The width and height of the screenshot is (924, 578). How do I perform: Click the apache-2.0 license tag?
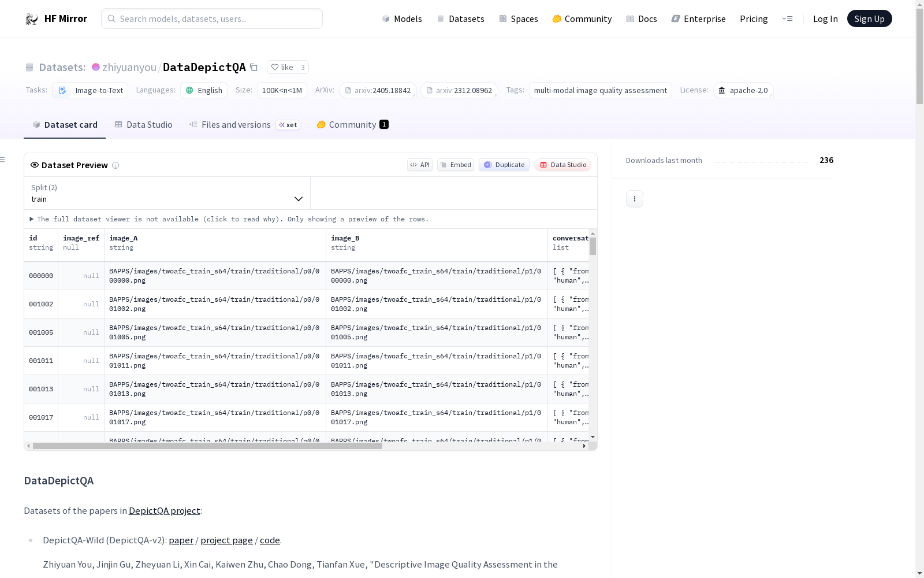point(743,90)
